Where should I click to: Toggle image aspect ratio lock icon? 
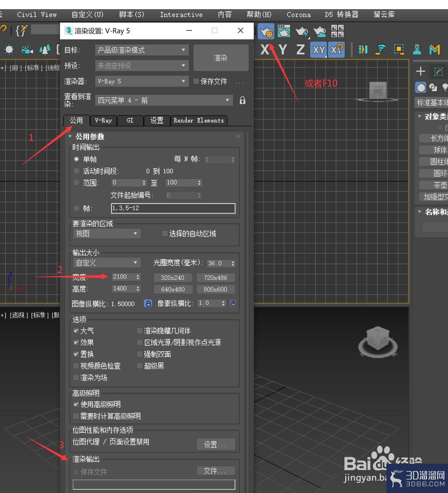coord(148,304)
